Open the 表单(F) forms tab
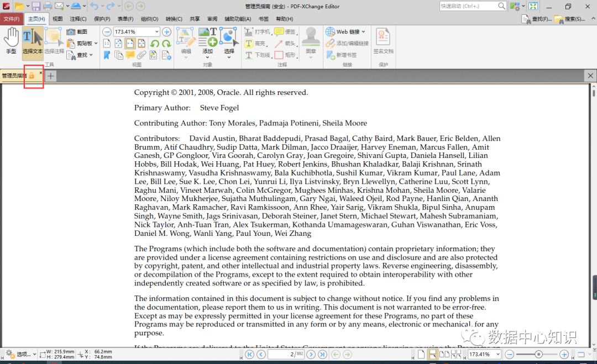The image size is (597, 364). [125, 19]
